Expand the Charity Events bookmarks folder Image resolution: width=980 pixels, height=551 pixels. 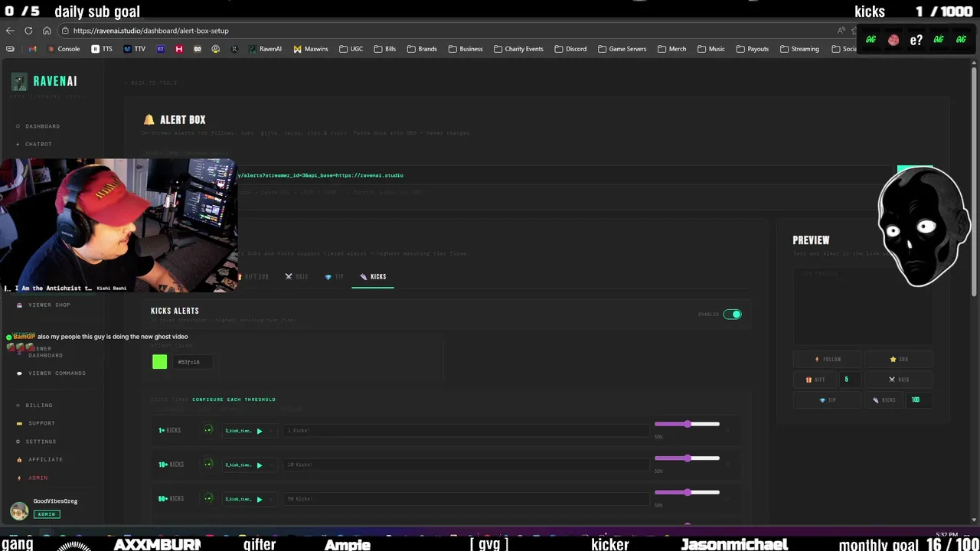(518, 49)
